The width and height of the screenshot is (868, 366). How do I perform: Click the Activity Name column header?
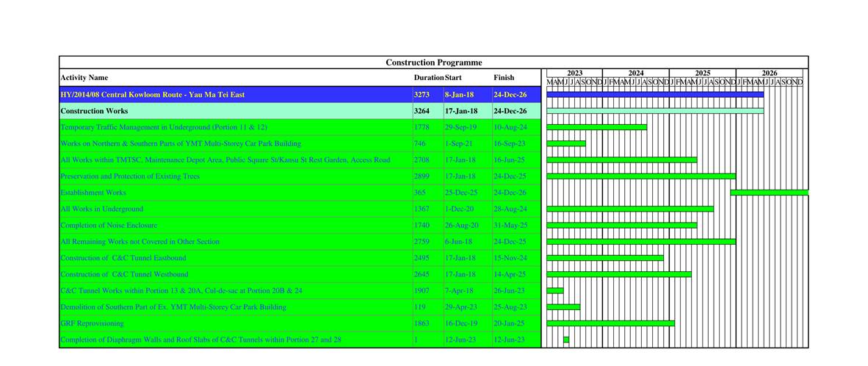tap(84, 78)
